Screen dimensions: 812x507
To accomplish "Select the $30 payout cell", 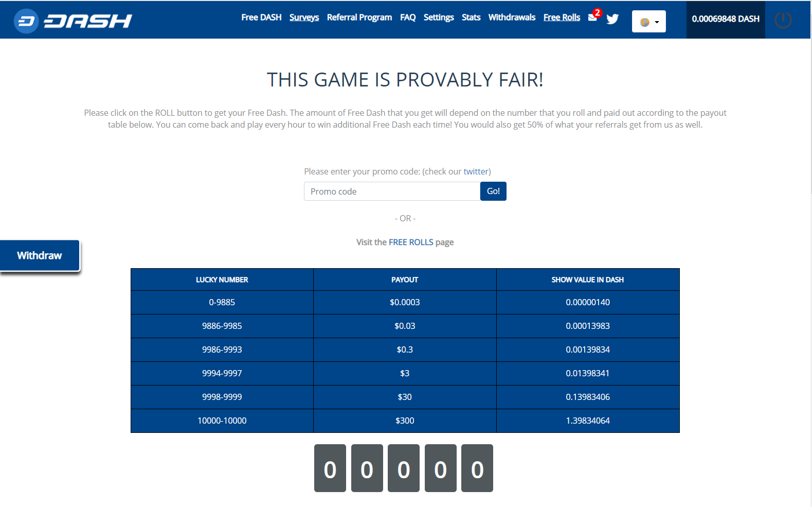I will click(x=405, y=397).
